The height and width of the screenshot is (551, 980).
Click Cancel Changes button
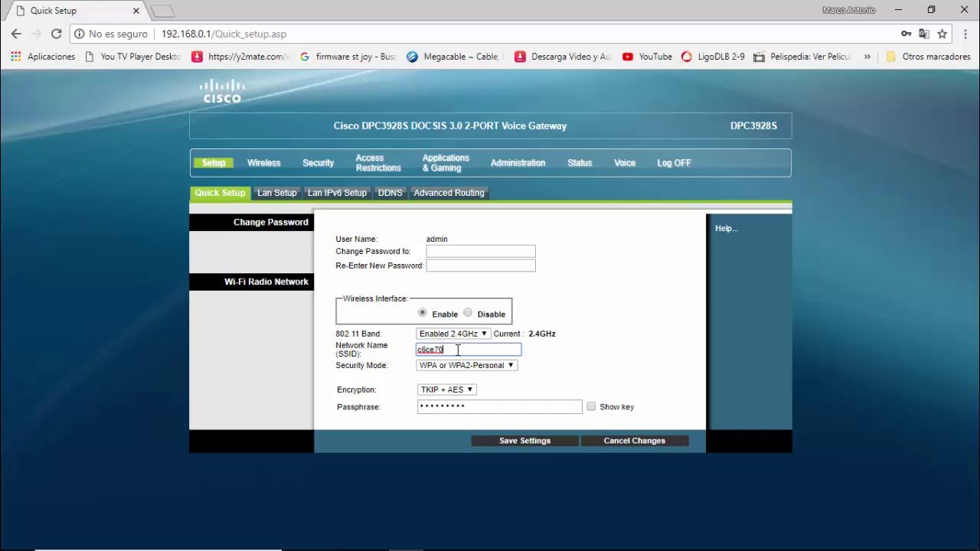tap(635, 441)
